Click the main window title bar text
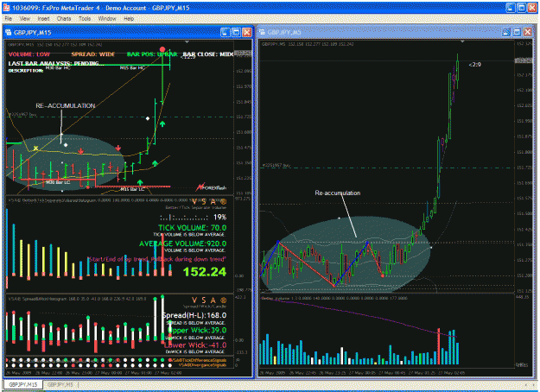The width and height of the screenshot is (540, 392). click(x=101, y=8)
